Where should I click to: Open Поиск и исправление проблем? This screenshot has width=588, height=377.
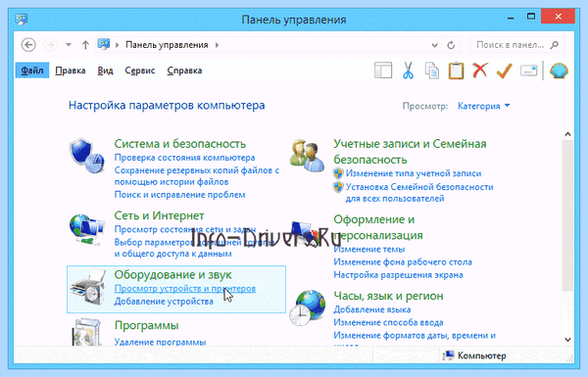(x=179, y=195)
